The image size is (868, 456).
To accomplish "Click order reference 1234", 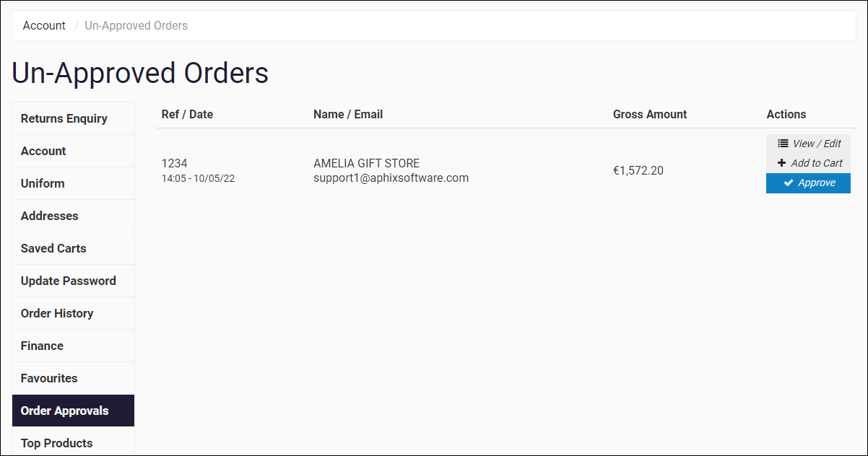I will pyautogui.click(x=175, y=164).
